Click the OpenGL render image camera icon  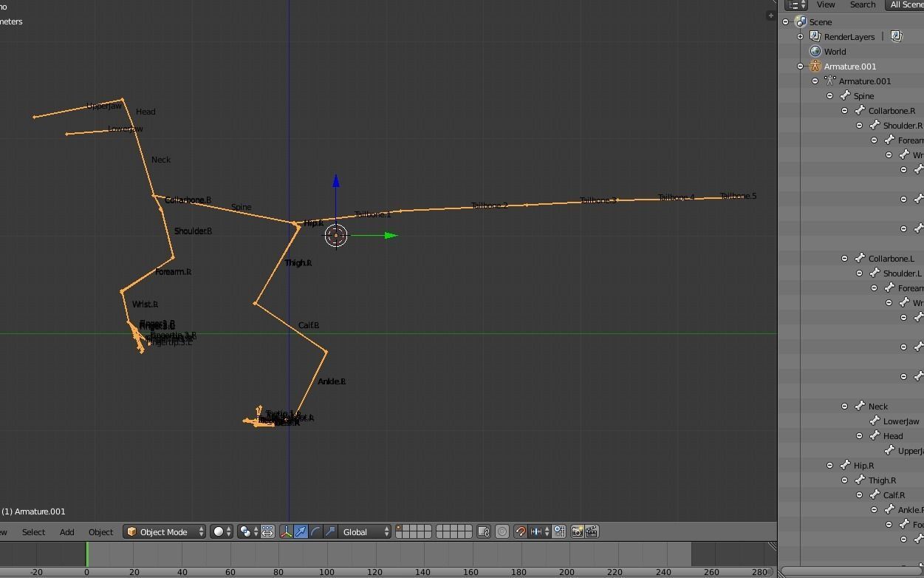click(x=578, y=531)
